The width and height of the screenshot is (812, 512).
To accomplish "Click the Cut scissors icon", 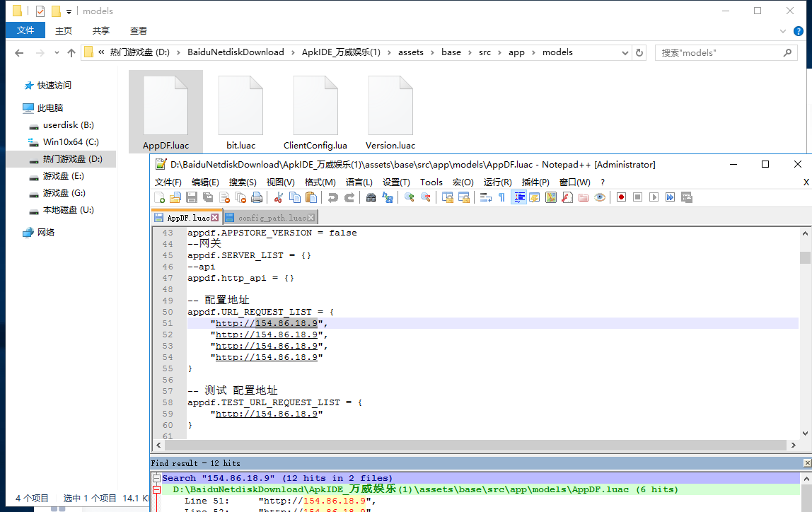I will click(279, 197).
